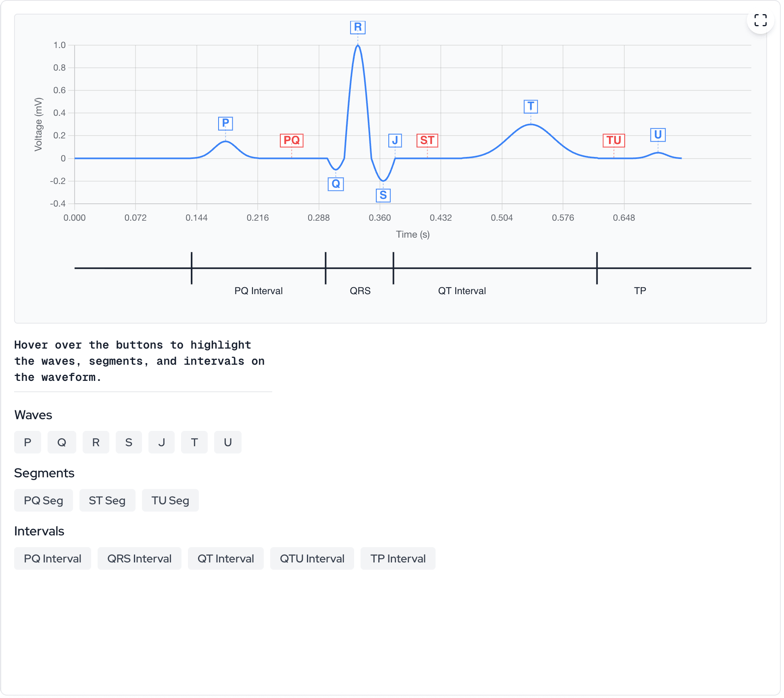Click the U wave label on the chart

[x=657, y=134]
